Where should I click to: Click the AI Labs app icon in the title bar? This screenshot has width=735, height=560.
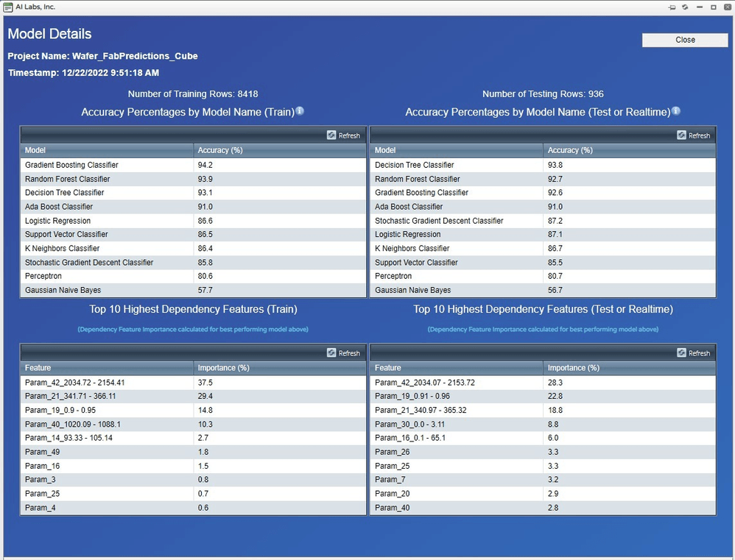pos(7,7)
